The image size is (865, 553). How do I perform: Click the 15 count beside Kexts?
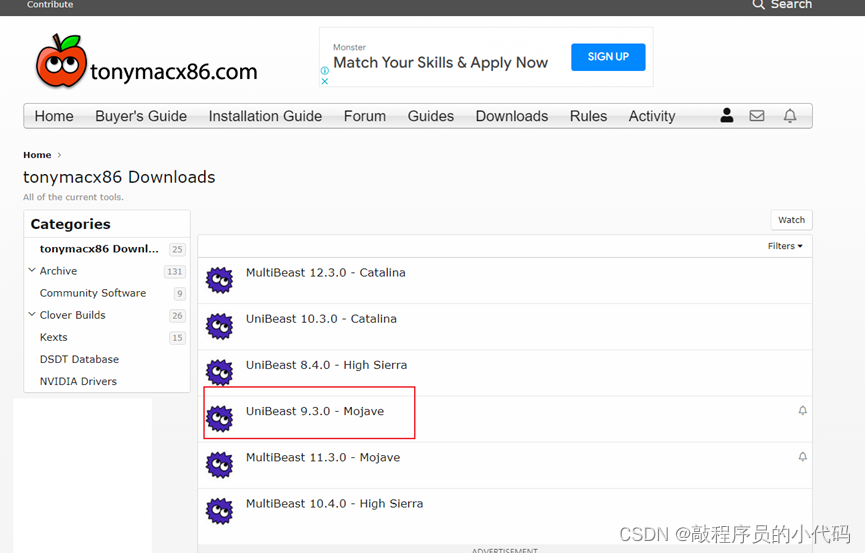coord(177,338)
